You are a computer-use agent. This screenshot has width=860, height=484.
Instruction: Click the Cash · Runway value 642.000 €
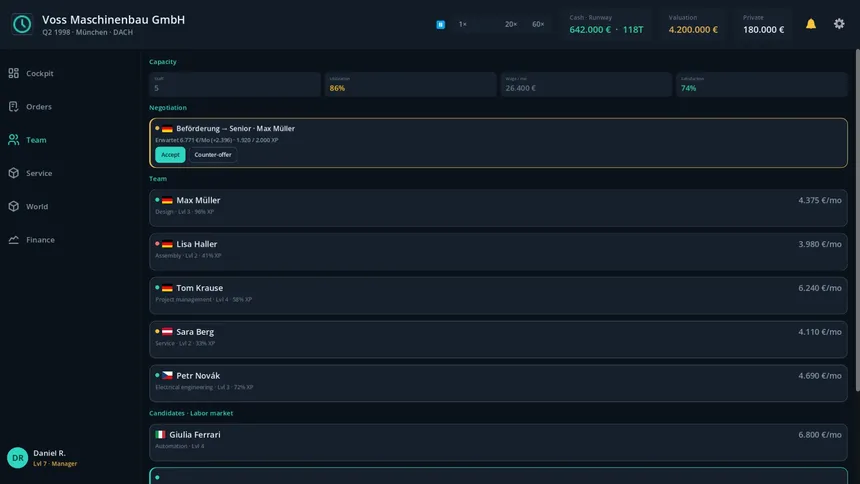[x=590, y=30]
